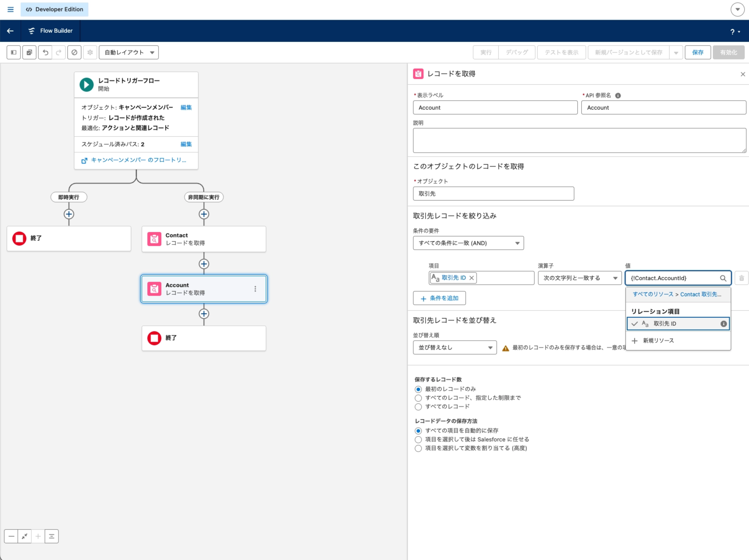Choose the すべてのレコード radio button

pyautogui.click(x=418, y=407)
